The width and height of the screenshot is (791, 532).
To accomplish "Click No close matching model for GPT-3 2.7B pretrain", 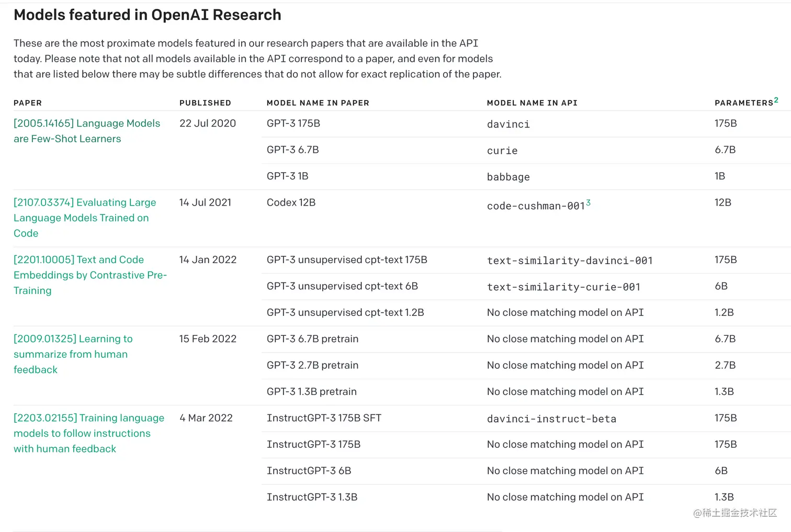I will tap(566, 365).
